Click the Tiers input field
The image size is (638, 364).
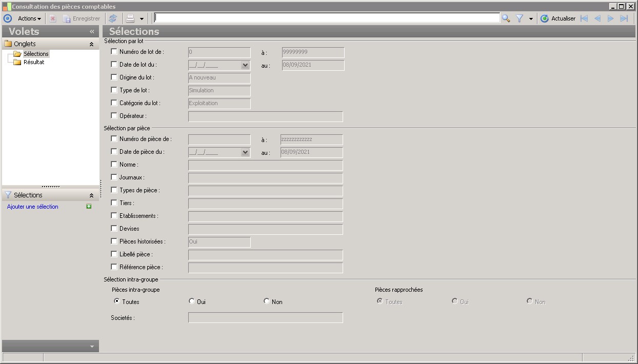(x=266, y=204)
